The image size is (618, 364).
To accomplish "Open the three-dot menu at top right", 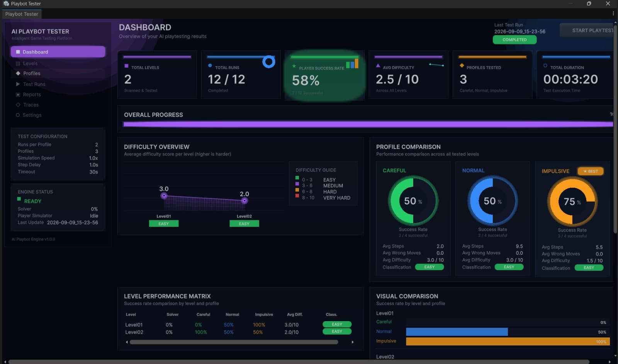I will (613, 14).
